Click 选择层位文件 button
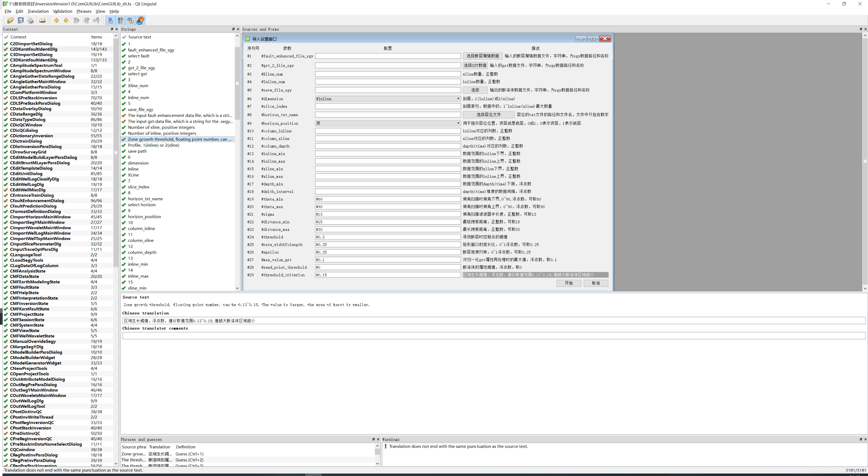This screenshot has width=868, height=476. [489, 115]
